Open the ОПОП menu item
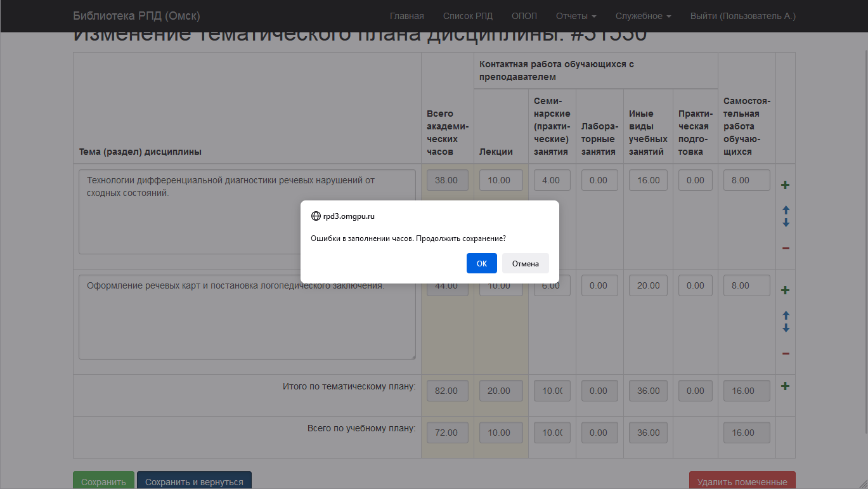The image size is (868, 489). click(524, 16)
